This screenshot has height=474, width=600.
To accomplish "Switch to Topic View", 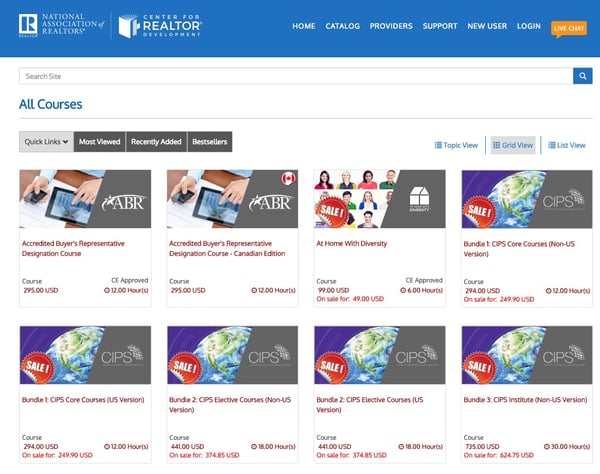I will pyautogui.click(x=456, y=145).
